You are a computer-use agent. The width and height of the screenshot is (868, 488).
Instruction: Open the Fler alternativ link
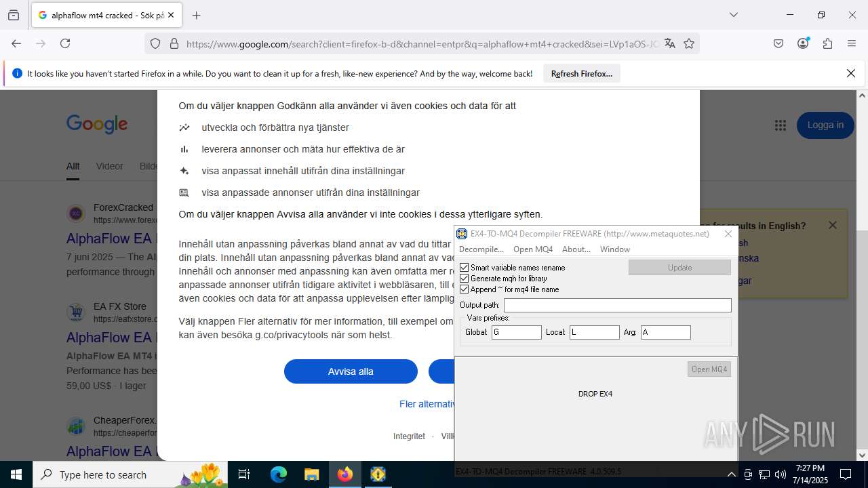pyautogui.click(x=427, y=404)
